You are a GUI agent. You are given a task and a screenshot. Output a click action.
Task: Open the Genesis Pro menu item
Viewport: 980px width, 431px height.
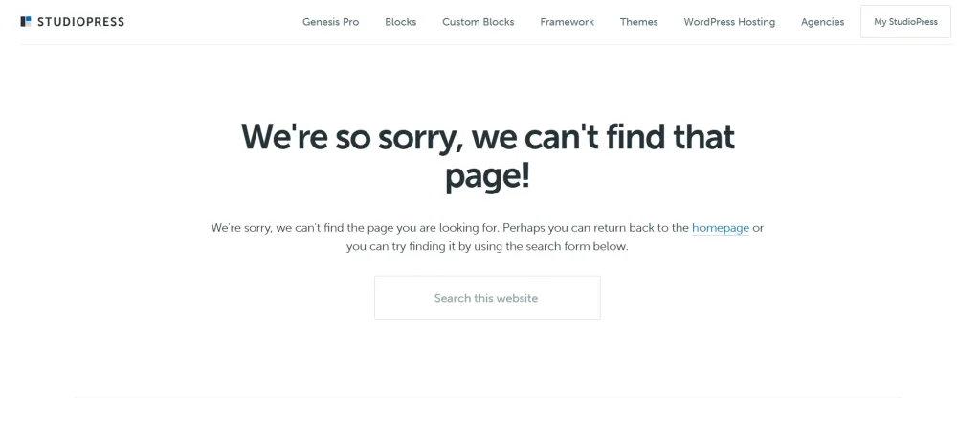click(x=330, y=22)
